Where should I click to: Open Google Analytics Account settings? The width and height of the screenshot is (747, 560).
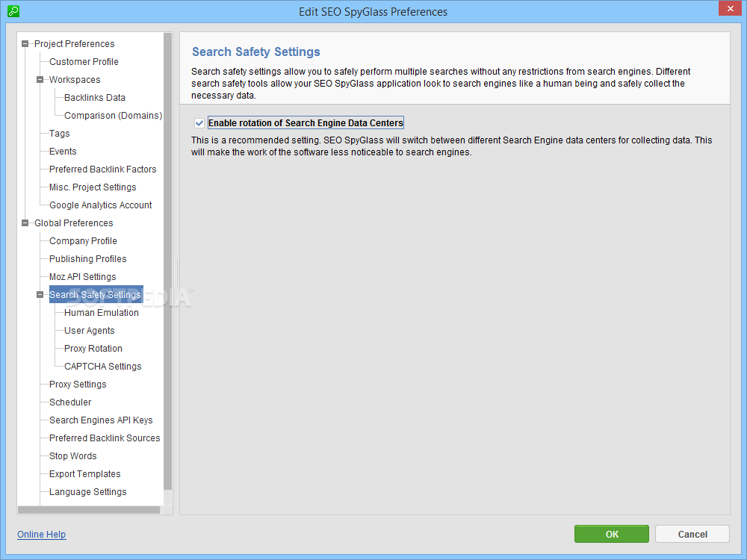point(101,205)
